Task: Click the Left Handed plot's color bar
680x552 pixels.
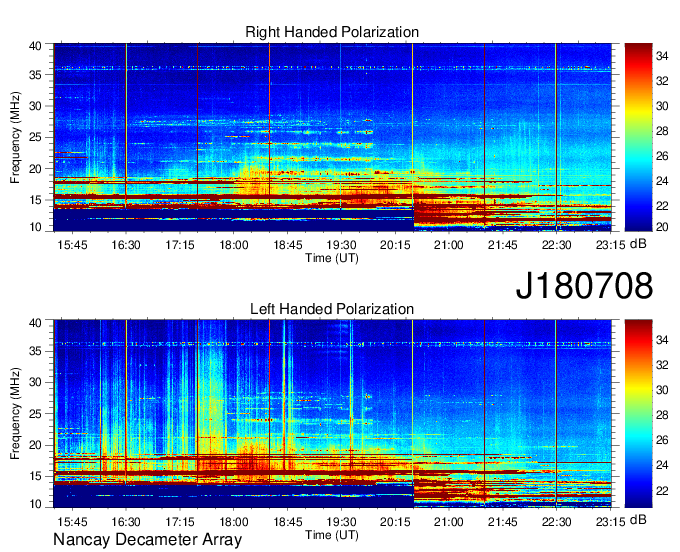Action: (638, 414)
